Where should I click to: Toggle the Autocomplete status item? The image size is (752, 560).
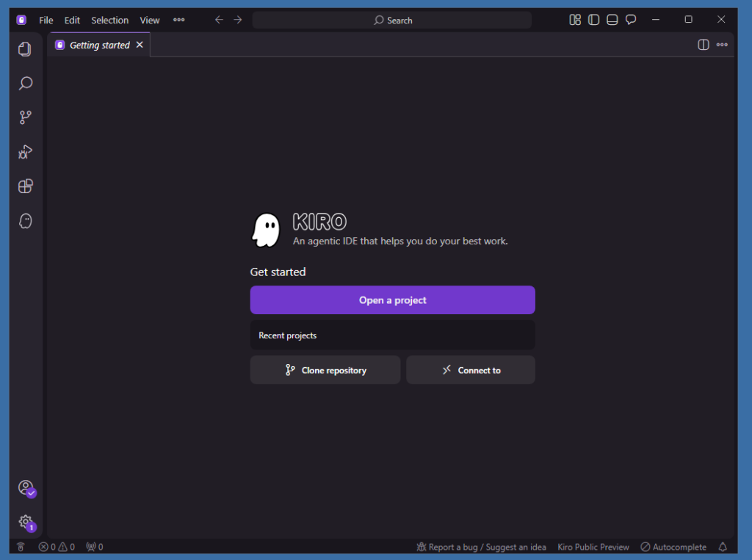click(674, 547)
